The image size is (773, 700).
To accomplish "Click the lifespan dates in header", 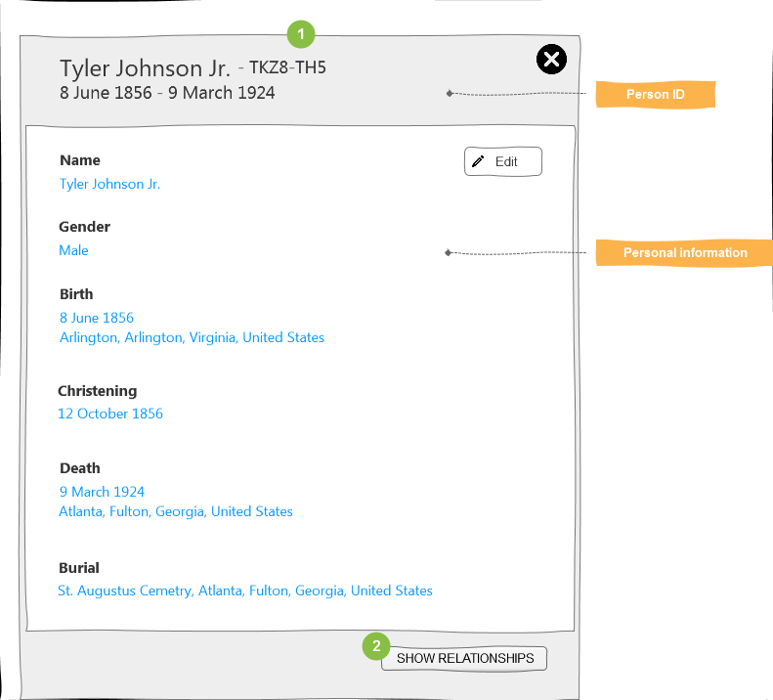I will tap(167, 94).
